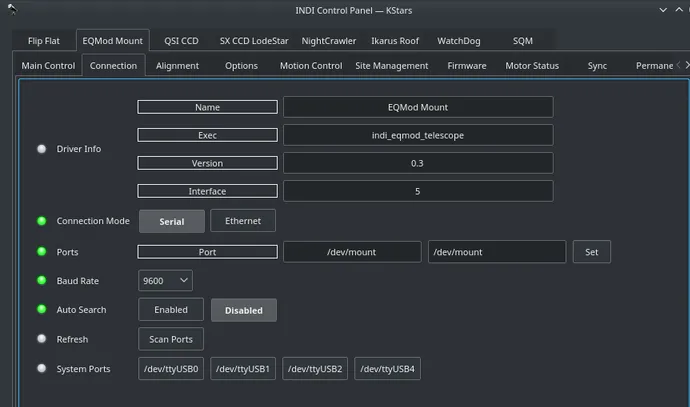The height and width of the screenshot is (407, 690).
Task: Click the Scan Ports button
Action: coord(171,339)
